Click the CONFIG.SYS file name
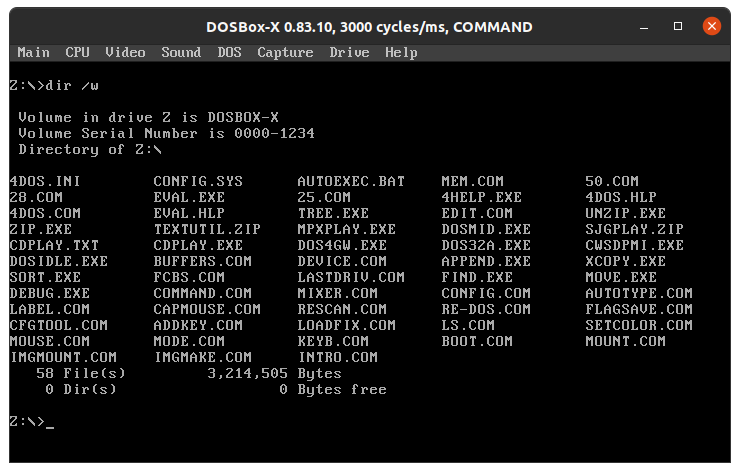This screenshot has height=472, width=740. click(198, 181)
